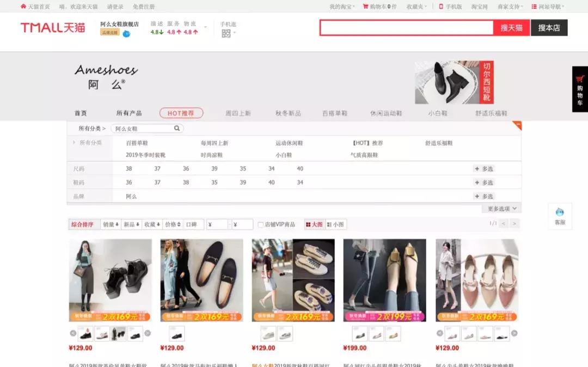Click the Ameshoes 阿么 store logo
This screenshot has height=367, width=588.
[106, 77]
